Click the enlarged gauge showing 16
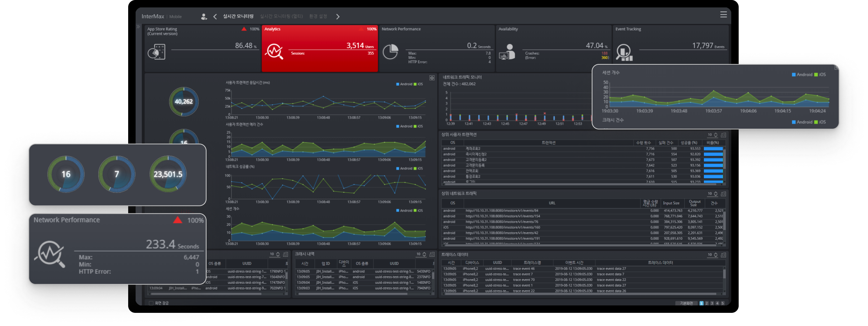The width and height of the screenshot is (868, 326). point(66,174)
